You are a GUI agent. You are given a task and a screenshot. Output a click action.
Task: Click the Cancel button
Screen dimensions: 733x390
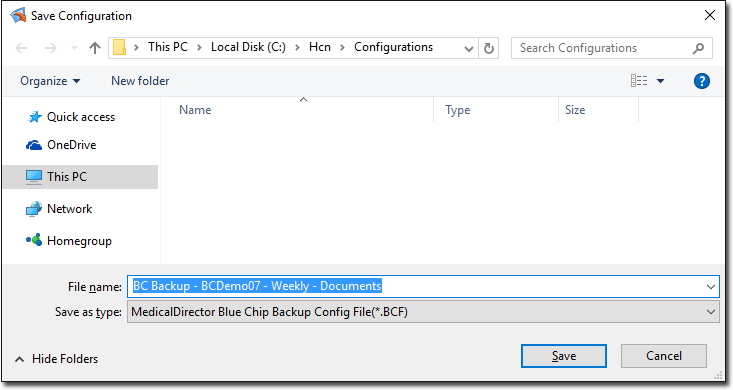664,356
